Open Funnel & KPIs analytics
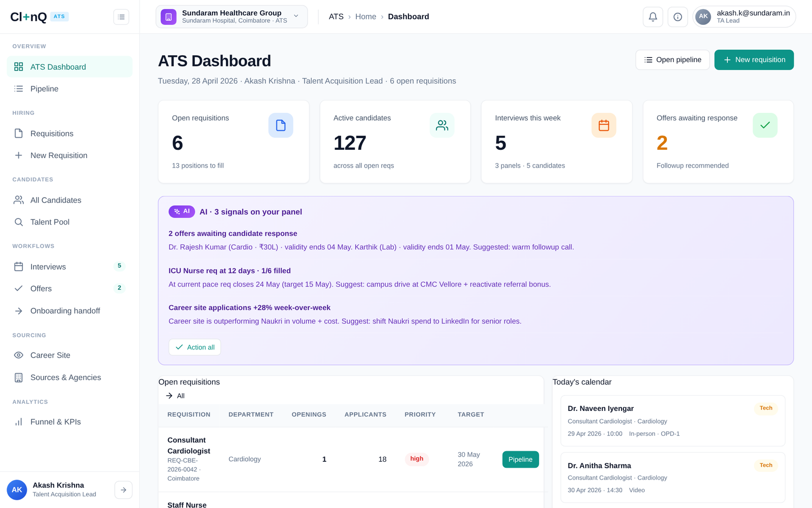The height and width of the screenshot is (508, 812). click(x=70, y=422)
